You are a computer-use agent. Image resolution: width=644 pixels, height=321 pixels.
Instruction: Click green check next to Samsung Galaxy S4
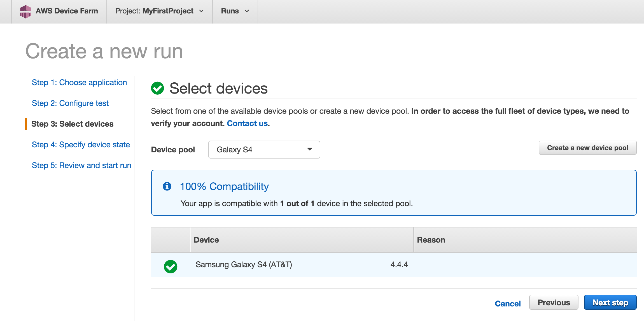point(171,266)
